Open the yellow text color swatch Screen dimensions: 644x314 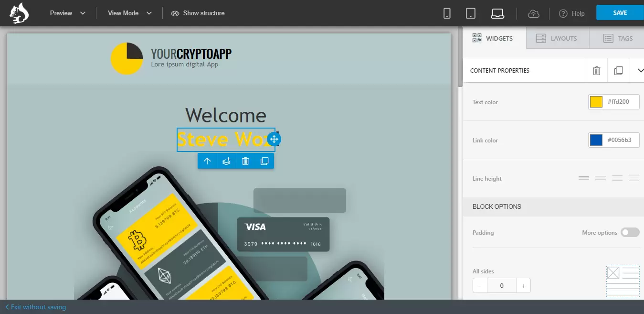point(596,102)
